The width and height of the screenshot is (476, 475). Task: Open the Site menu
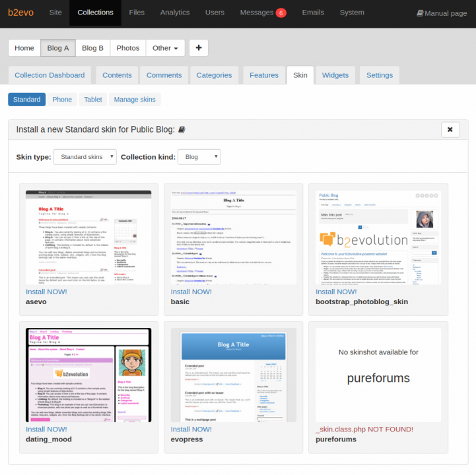pyautogui.click(x=55, y=13)
